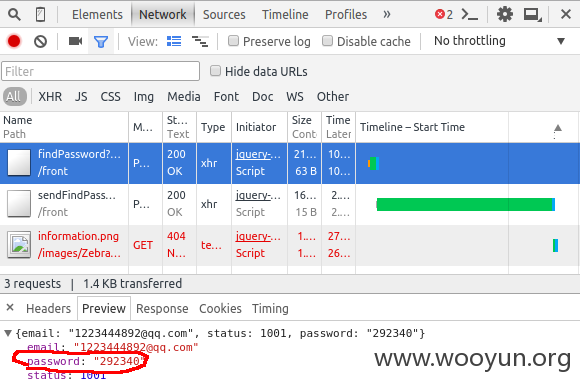Open the Sources tab
580x387 pixels.
(224, 14)
